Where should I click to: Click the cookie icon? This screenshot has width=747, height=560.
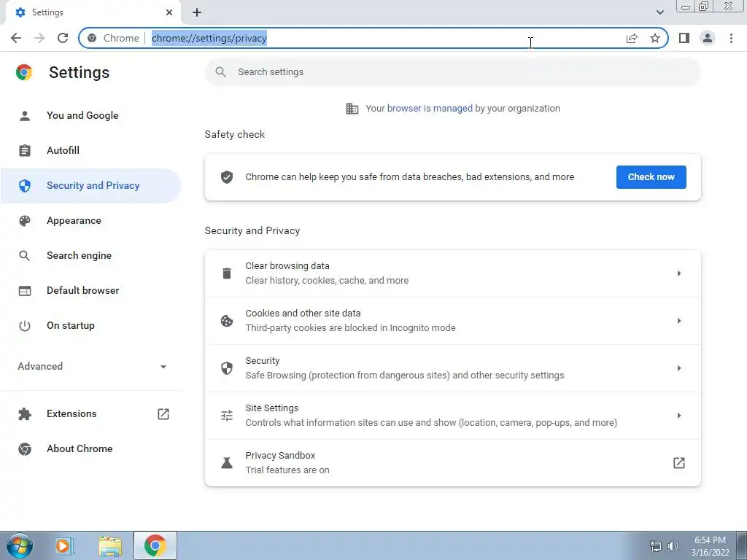point(227,321)
